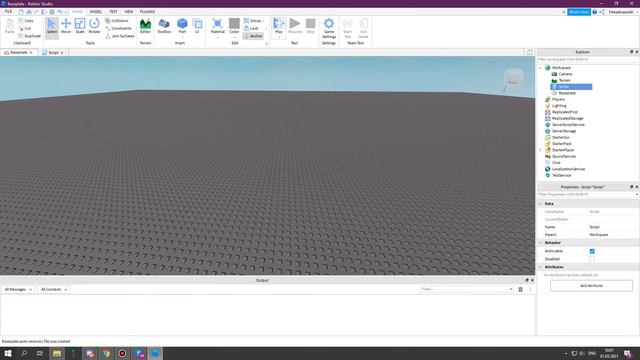The image size is (640, 360).
Task: Toggle Collisions in the Tools group
Action: (x=117, y=20)
